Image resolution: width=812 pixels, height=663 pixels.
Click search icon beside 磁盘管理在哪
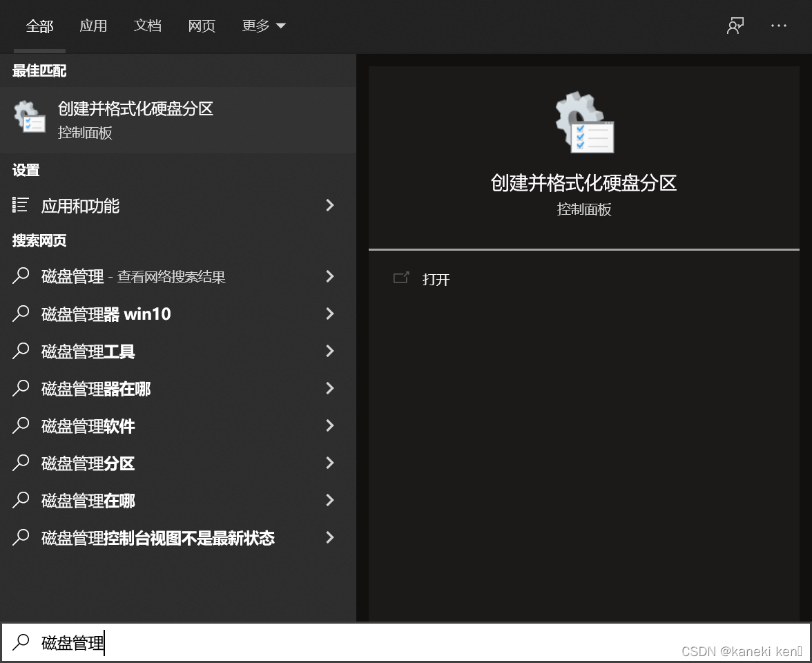(21, 500)
